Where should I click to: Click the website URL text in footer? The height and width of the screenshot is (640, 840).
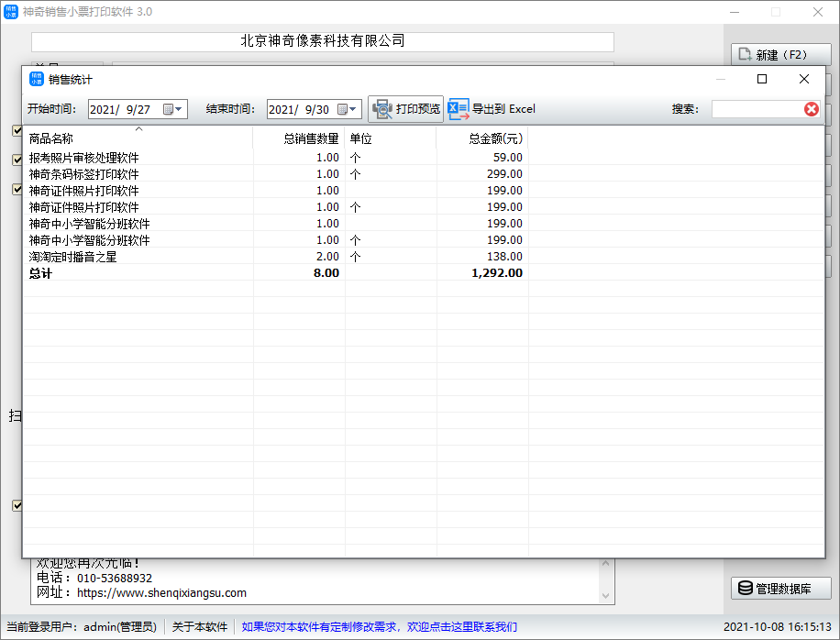[x=161, y=593]
